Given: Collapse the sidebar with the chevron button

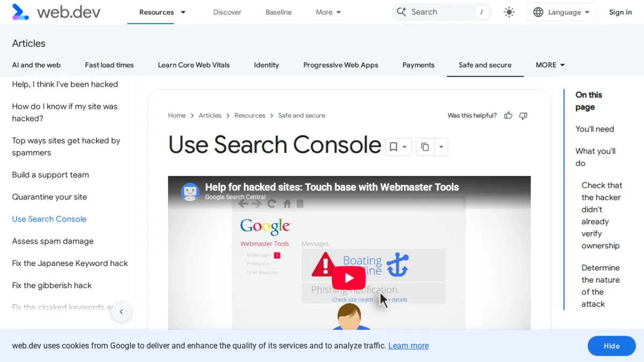Looking at the screenshot, I should tap(121, 312).
